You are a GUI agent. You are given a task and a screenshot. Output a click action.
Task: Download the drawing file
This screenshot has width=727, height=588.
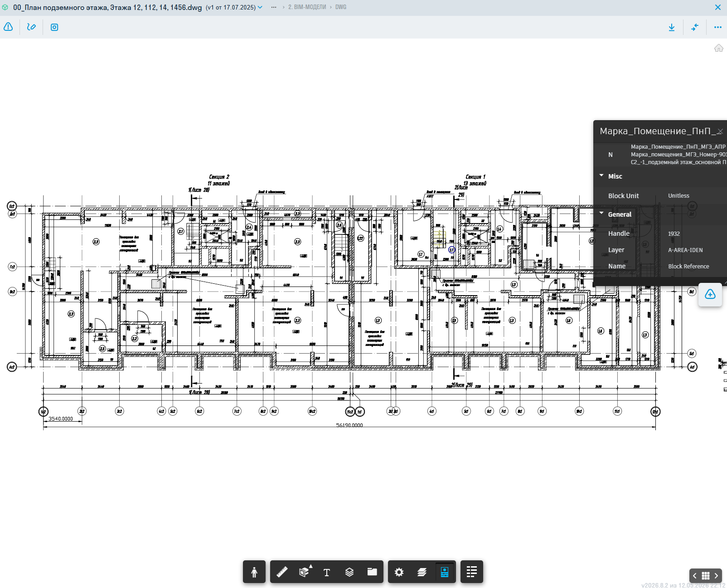click(x=672, y=27)
